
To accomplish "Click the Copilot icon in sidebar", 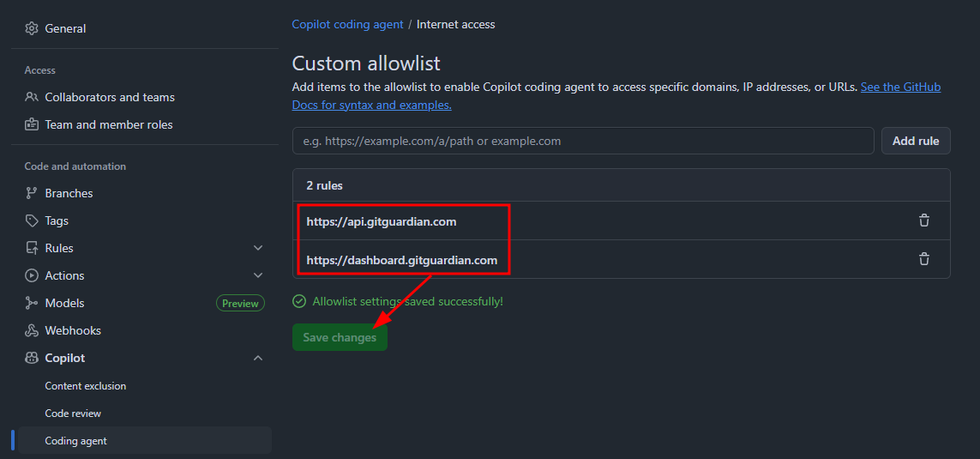I will click(31, 359).
